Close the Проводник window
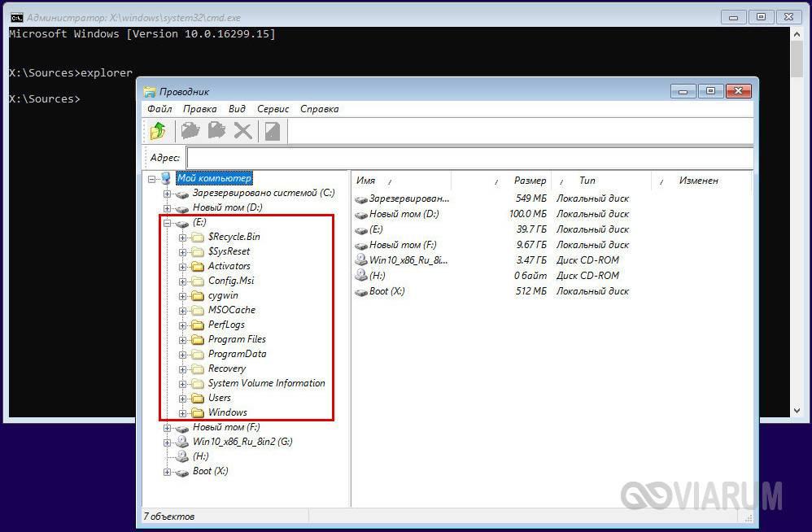 point(739,92)
